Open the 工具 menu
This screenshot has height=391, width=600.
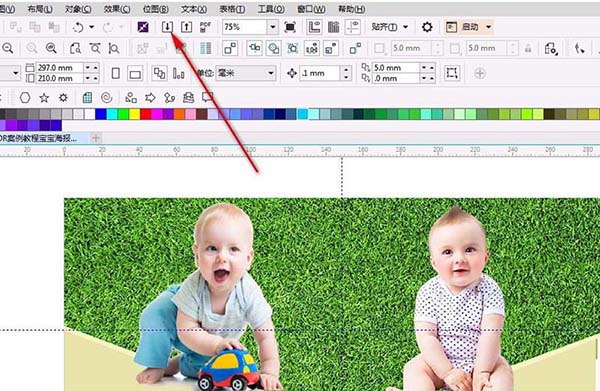[x=271, y=9]
